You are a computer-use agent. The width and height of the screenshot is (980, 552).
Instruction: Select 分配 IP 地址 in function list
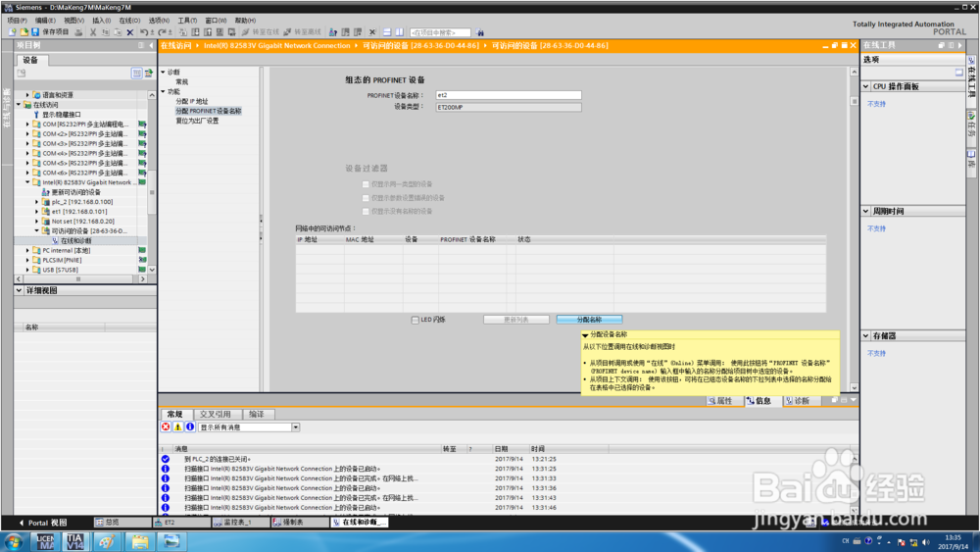point(192,101)
